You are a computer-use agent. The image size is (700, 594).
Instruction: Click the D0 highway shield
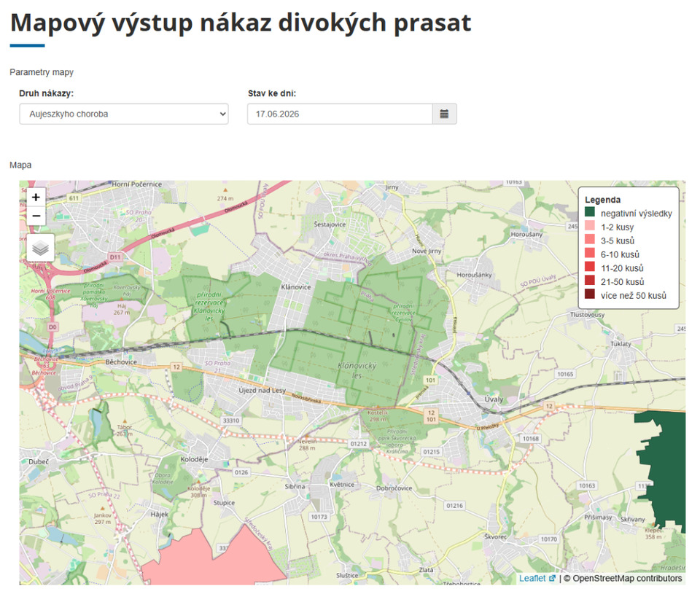[52, 327]
